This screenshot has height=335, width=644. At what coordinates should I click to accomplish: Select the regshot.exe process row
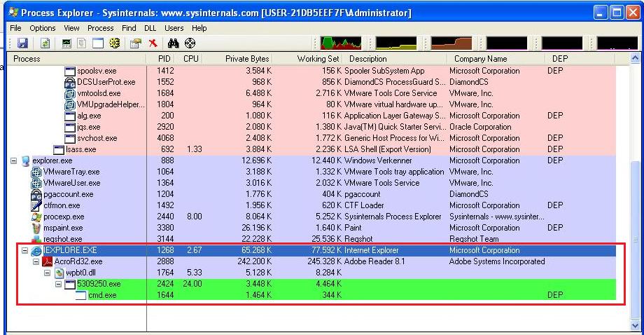pos(311,239)
